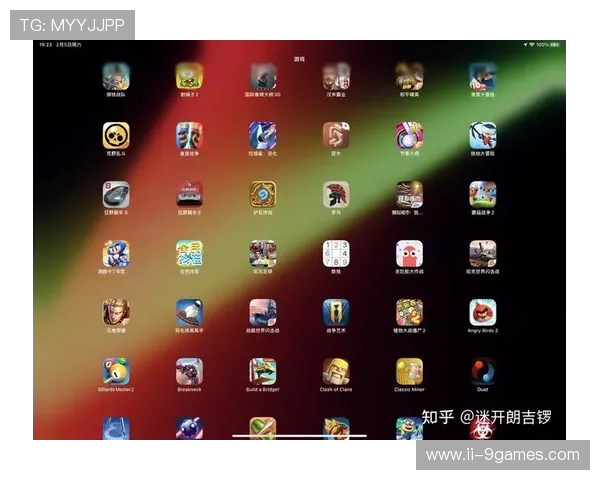Tap the Plants vs. Zombies 2 icon
The image size is (600, 480).
(409, 312)
